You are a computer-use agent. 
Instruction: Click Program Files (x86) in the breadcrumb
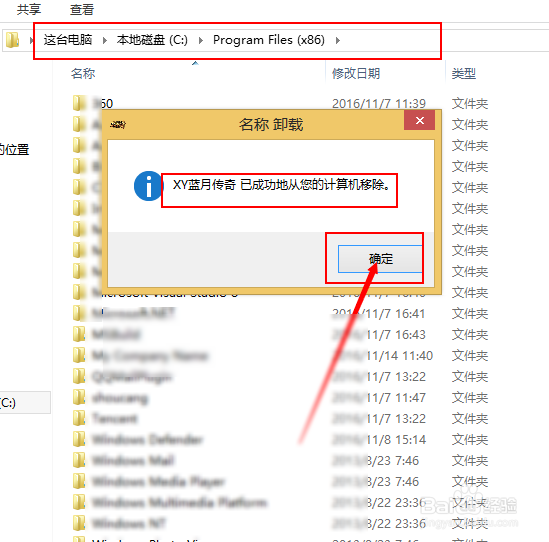click(269, 40)
